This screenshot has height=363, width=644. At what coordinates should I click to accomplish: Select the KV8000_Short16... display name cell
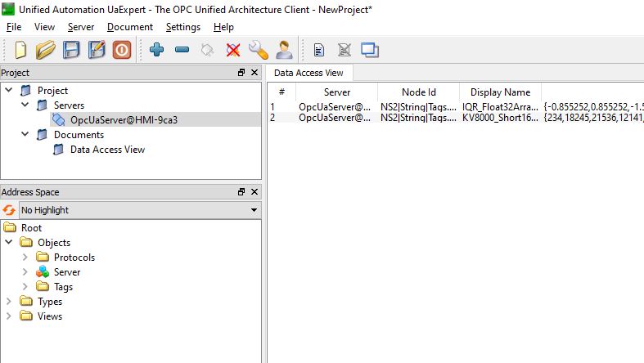click(x=500, y=118)
